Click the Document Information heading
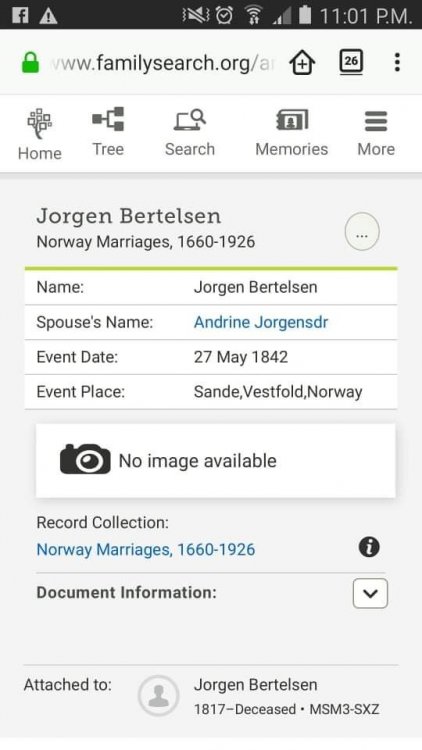Image resolution: width=422 pixels, height=750 pixels. point(126,592)
